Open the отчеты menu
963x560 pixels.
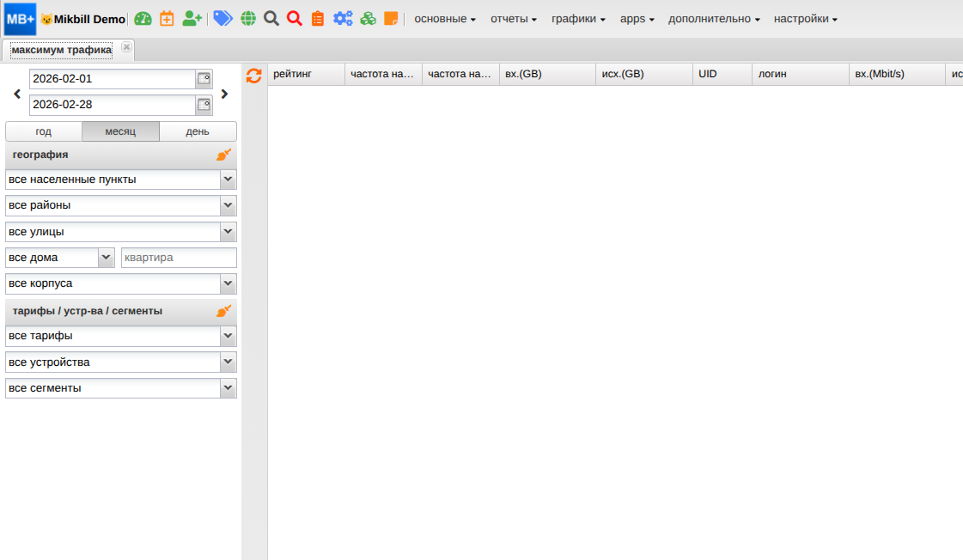513,17
